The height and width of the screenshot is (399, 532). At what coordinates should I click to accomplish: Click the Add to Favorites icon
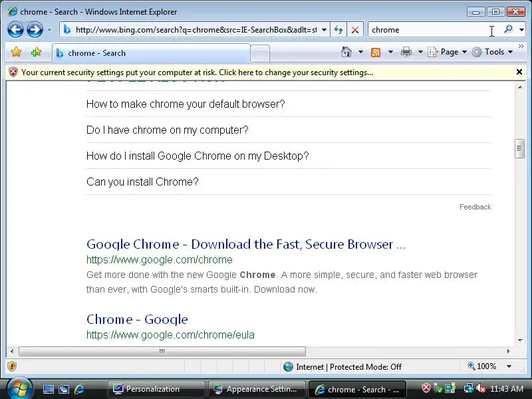(36, 53)
